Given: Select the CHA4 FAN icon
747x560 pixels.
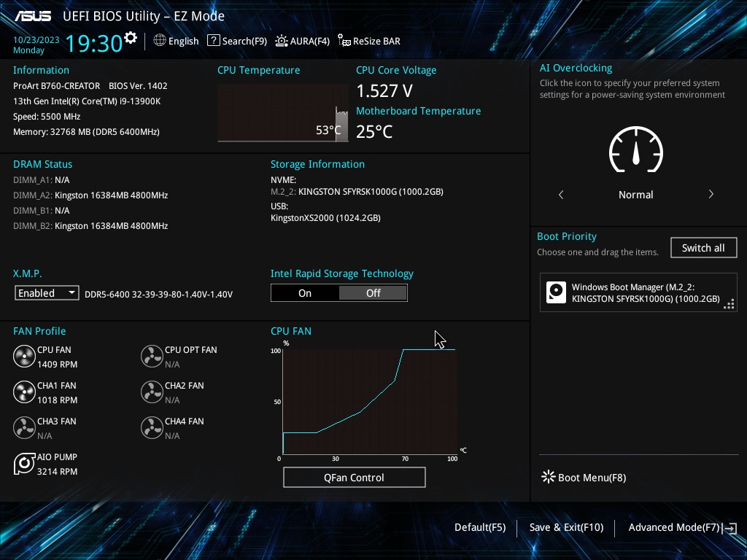Looking at the screenshot, I should pos(152,427).
